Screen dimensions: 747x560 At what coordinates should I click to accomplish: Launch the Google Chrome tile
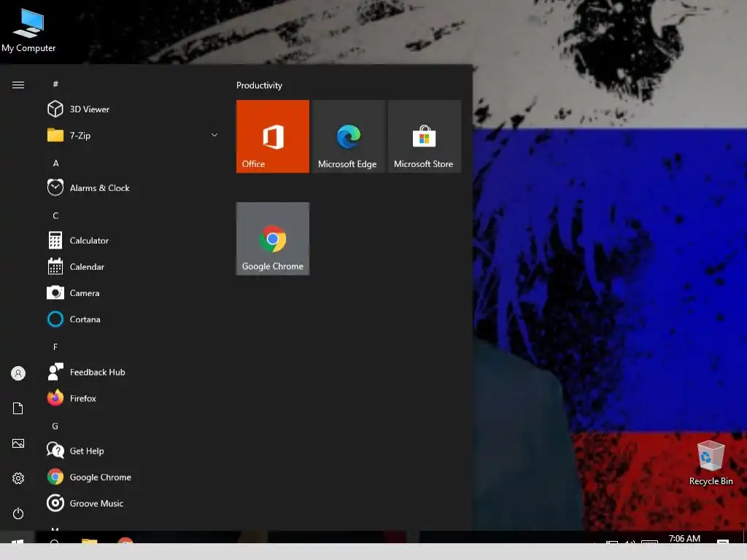(273, 238)
